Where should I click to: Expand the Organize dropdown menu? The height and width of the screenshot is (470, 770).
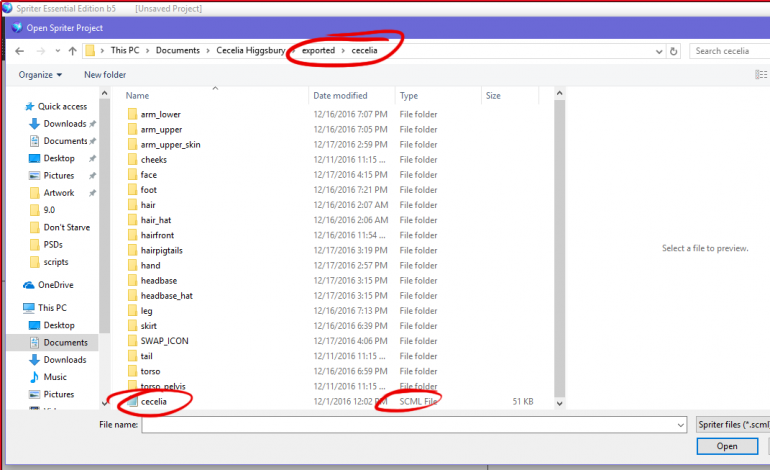[40, 75]
